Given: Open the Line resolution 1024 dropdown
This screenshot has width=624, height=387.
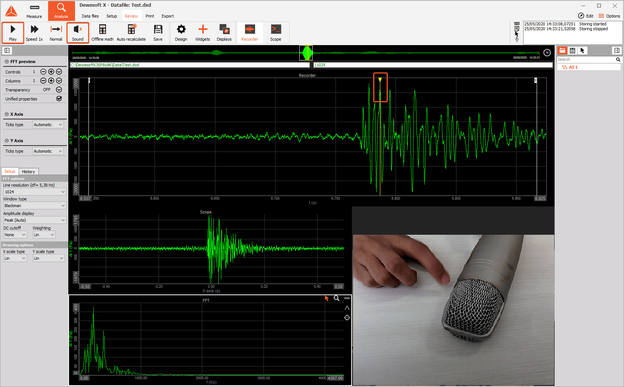Looking at the screenshot, I should pyautogui.click(x=34, y=192).
